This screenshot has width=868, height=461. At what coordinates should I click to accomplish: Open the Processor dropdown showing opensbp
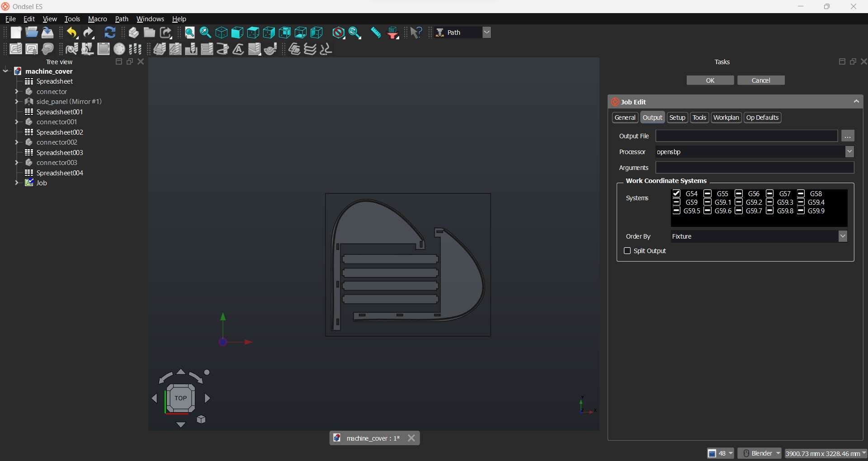pos(849,152)
